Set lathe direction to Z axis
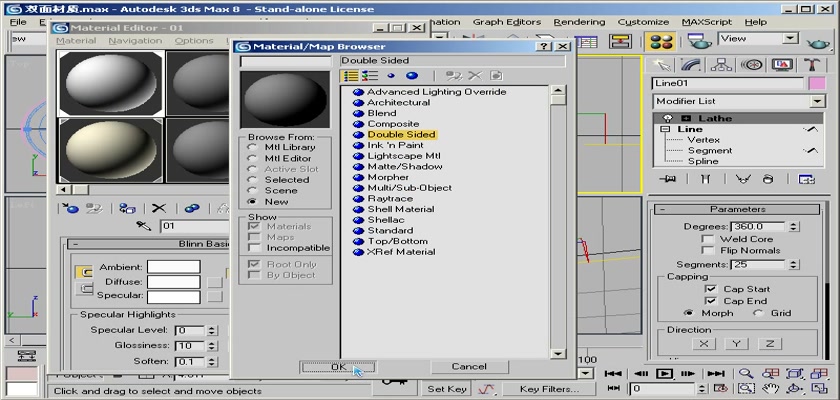Viewport: 840px width, 400px height. [x=769, y=344]
